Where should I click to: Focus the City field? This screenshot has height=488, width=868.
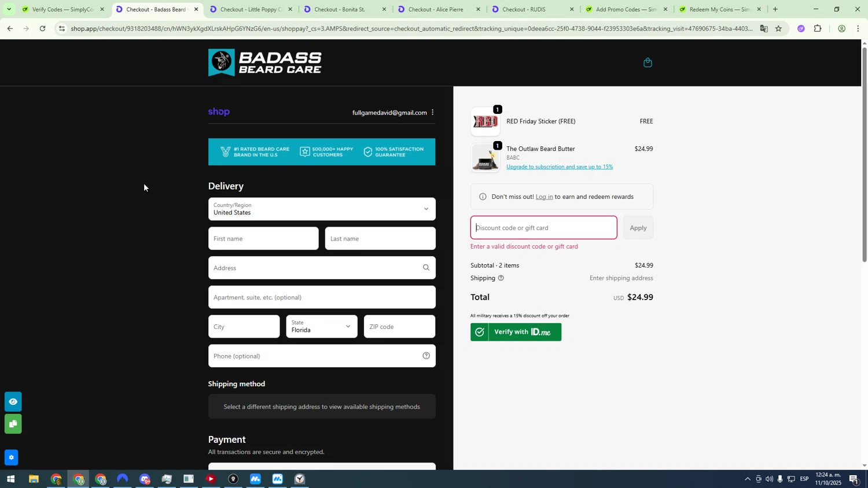point(244,327)
